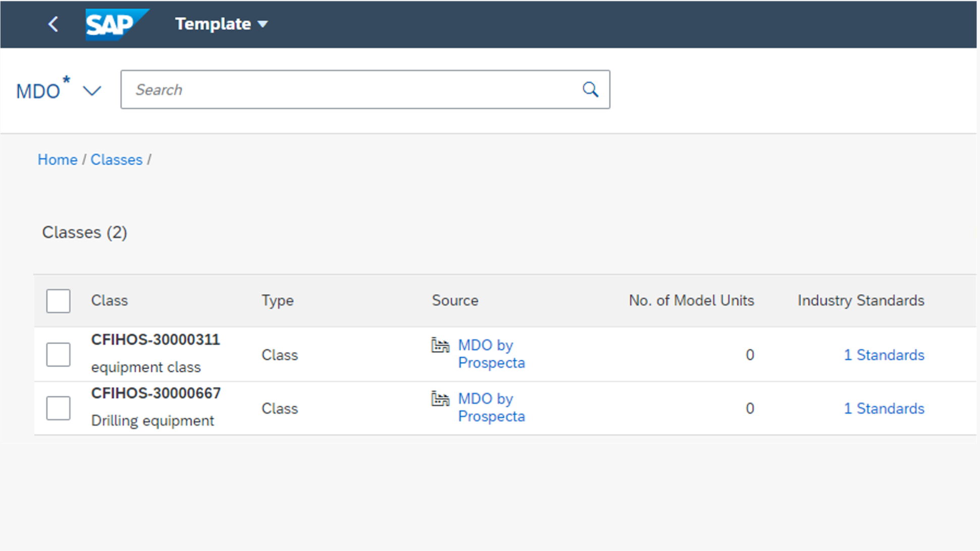980x551 pixels.
Task: Click the factory icon beside CFIHOS-30000667 source
Action: coord(440,399)
